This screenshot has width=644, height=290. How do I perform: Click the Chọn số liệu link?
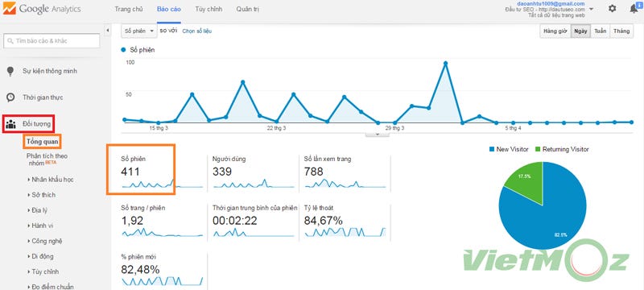[x=197, y=31]
